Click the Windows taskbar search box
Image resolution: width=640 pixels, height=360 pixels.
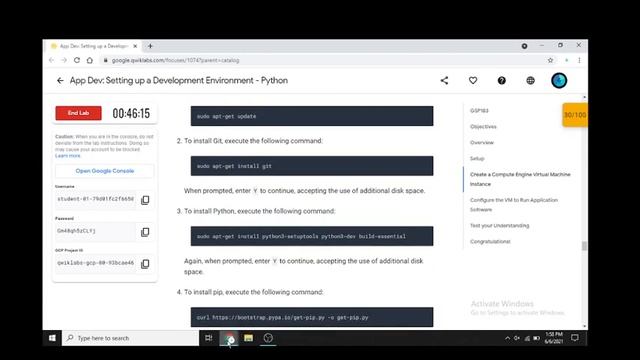pos(130,338)
